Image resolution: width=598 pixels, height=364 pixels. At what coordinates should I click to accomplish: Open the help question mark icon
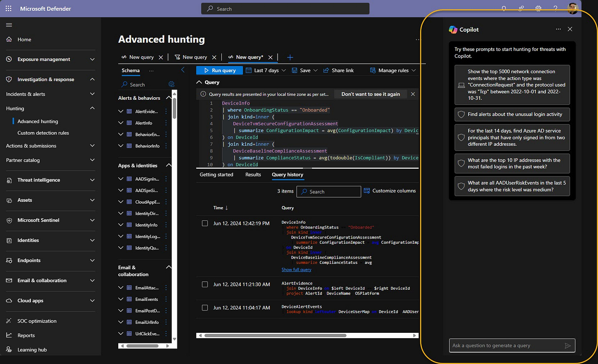coord(555,9)
